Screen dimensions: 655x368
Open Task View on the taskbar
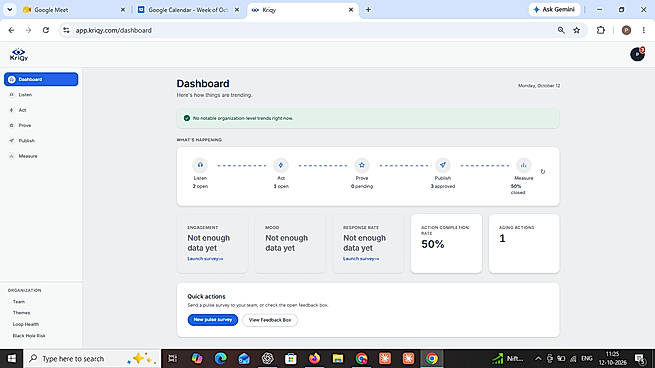tap(173, 358)
